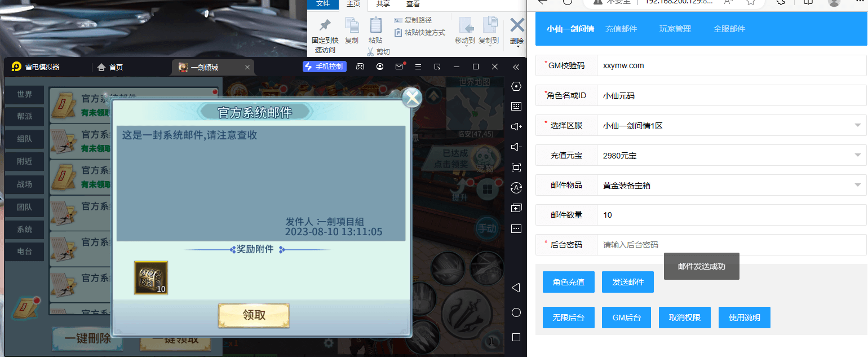
Task: Click the Android back triangle button
Action: [x=515, y=288]
